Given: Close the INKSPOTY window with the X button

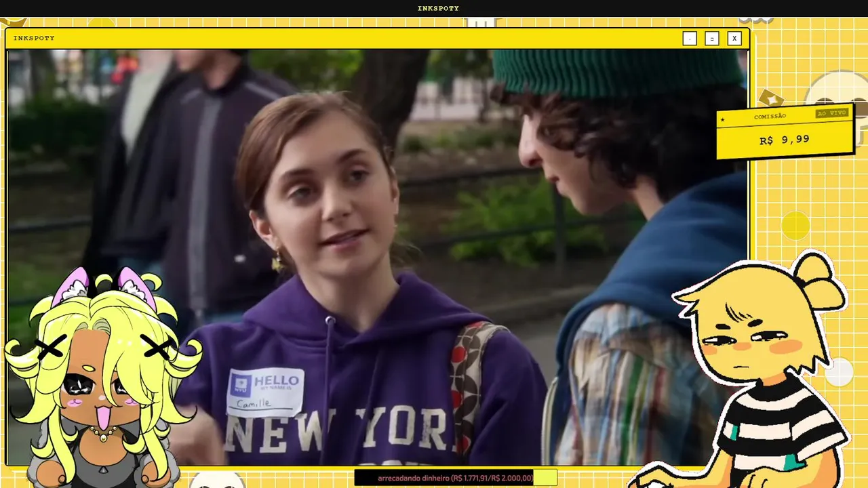Looking at the screenshot, I should click(x=734, y=39).
